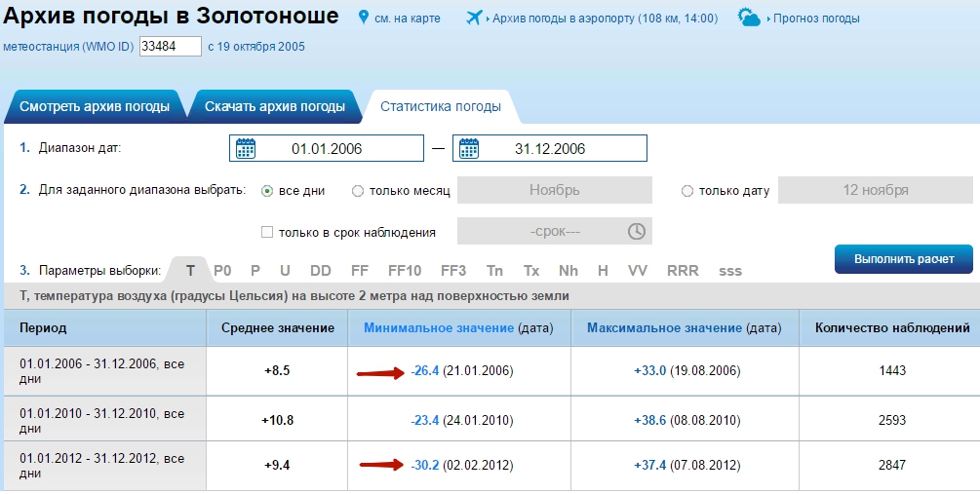Click the 'с 19 октября 2005' text
The width and height of the screenshot is (980, 494).
(256, 46)
